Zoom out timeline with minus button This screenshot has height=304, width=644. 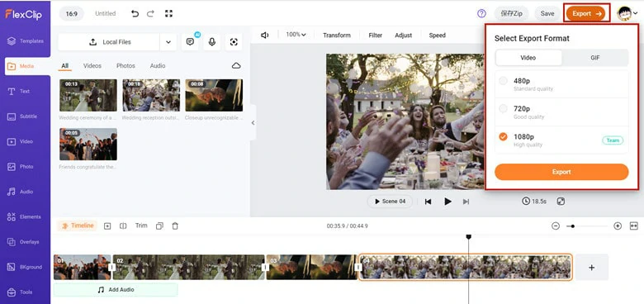pyautogui.click(x=556, y=226)
